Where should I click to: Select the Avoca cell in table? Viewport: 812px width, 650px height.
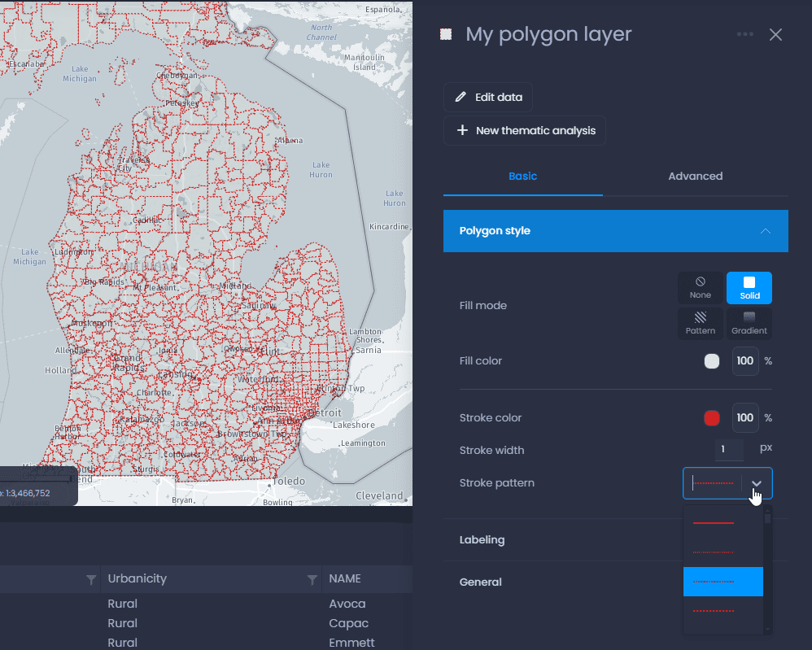coord(347,604)
